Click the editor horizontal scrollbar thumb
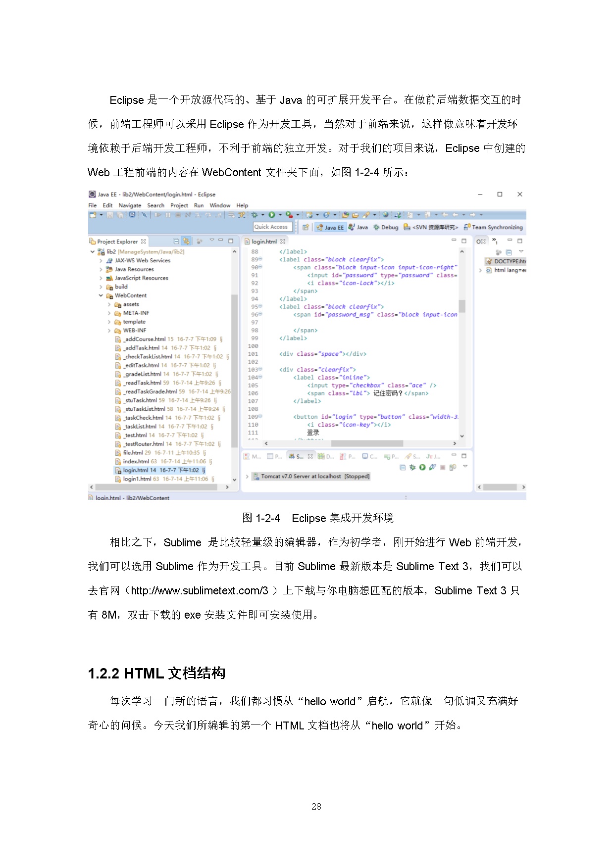 (367, 443)
